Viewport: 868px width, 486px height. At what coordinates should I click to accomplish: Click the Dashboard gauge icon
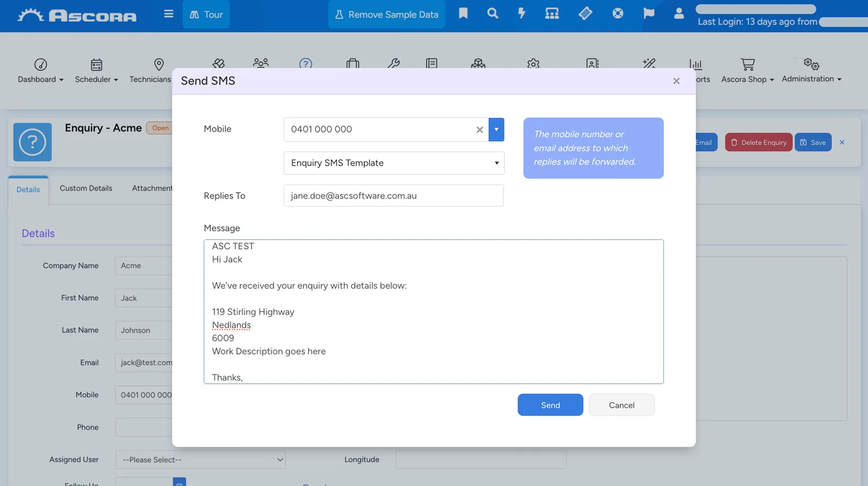pos(41,64)
